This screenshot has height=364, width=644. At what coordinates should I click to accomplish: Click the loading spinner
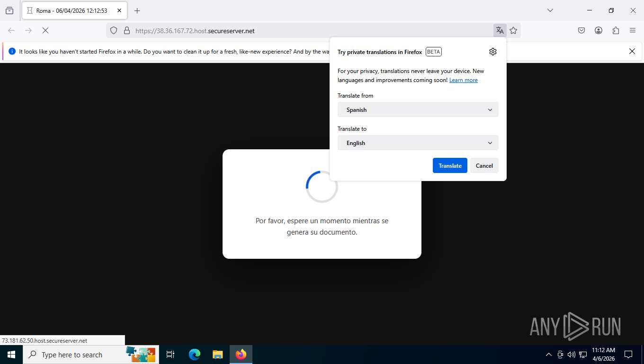coord(322,187)
